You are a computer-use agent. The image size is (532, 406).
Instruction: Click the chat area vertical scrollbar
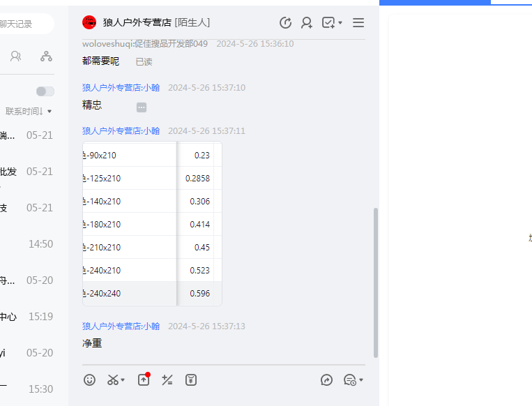click(x=376, y=283)
